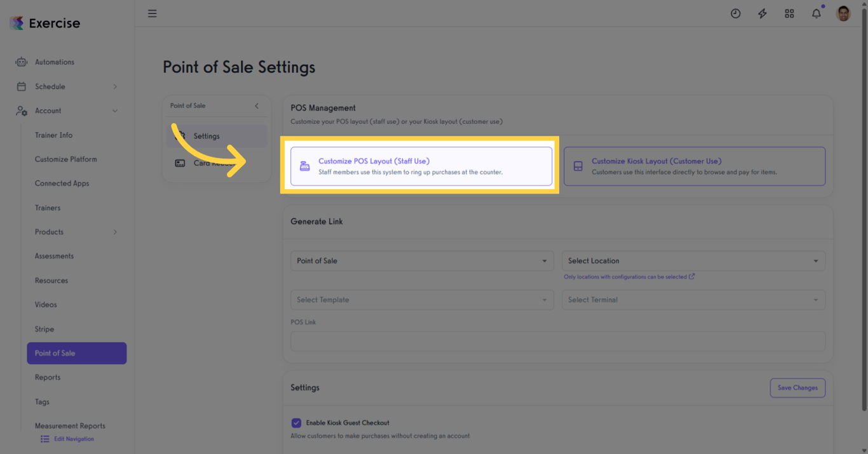This screenshot has width=868, height=454.
Task: Open Reports in the sidebar
Action: tap(48, 377)
